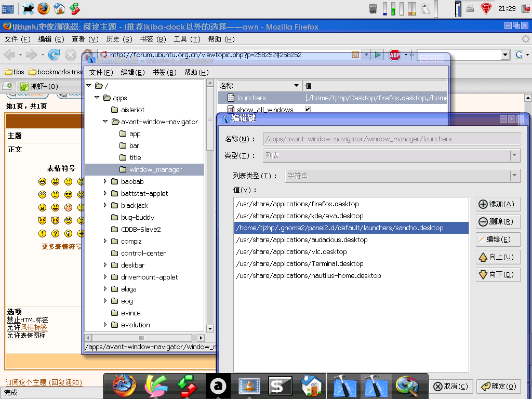Open the bookmarks+rss bookmark folder
The height and width of the screenshot is (399, 532).
click(56, 72)
